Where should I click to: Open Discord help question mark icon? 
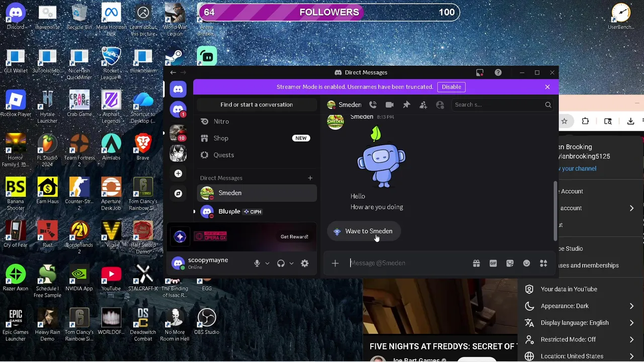498,72
